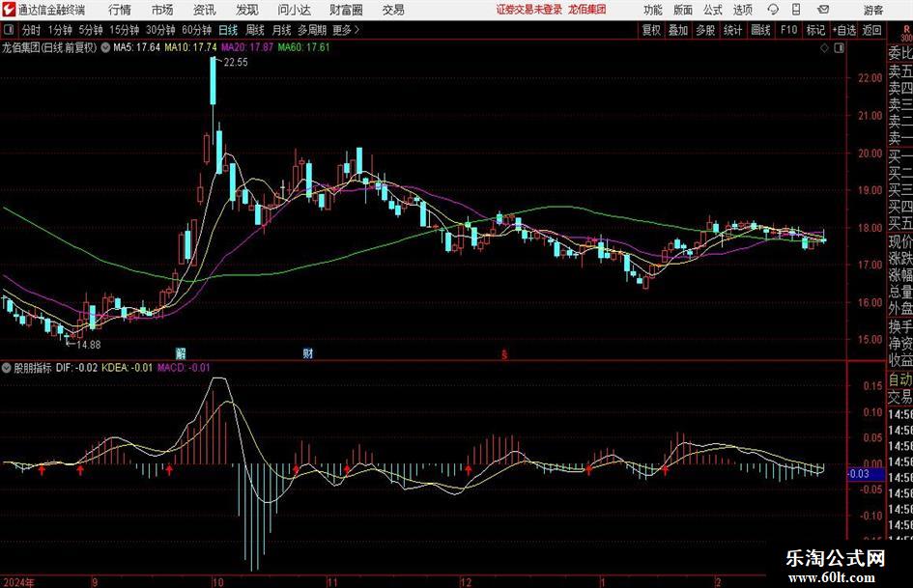Open the 交易 menu

pos(393,10)
